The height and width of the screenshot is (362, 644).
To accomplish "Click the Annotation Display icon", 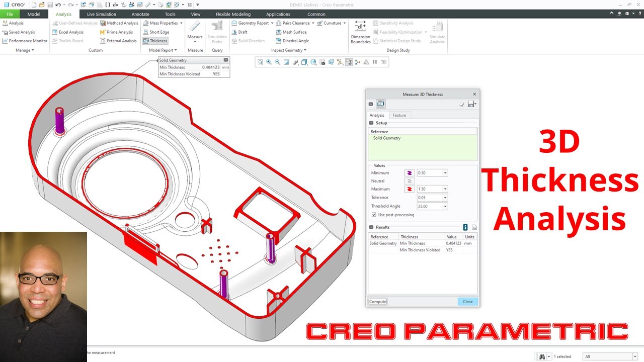I will pos(349,62).
